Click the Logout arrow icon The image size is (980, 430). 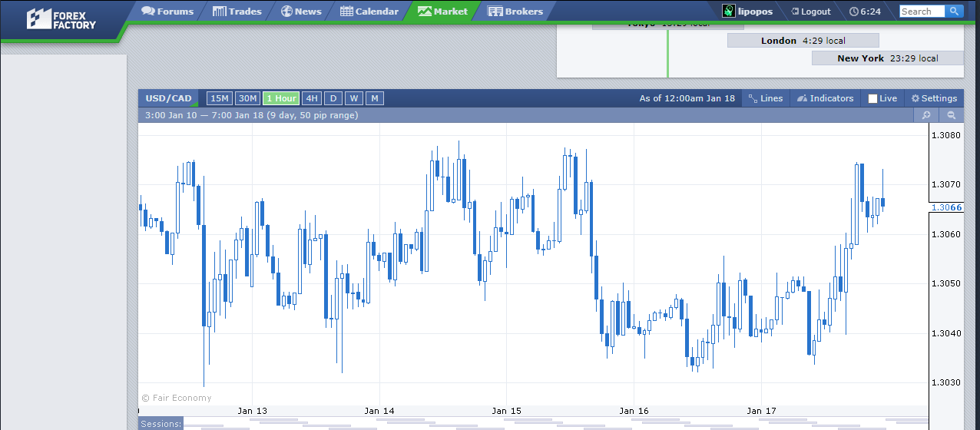pos(793,12)
